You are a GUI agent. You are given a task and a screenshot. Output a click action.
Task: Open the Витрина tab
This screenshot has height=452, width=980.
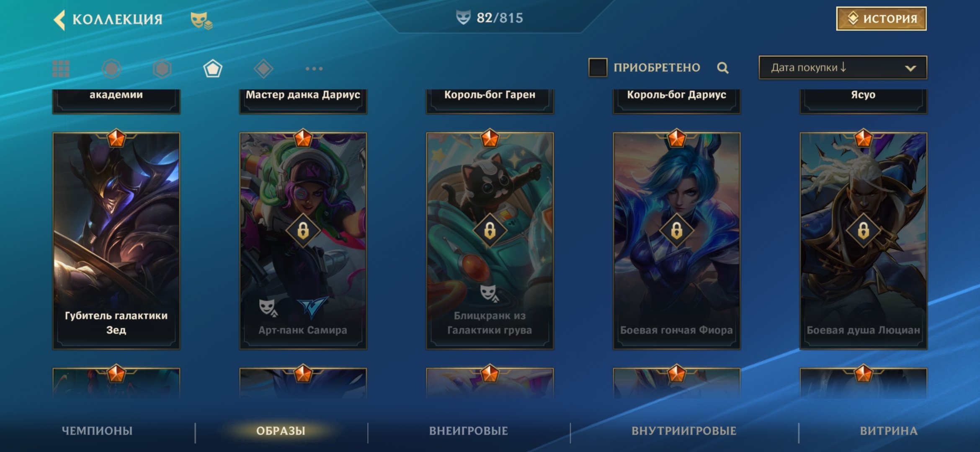pos(889,431)
